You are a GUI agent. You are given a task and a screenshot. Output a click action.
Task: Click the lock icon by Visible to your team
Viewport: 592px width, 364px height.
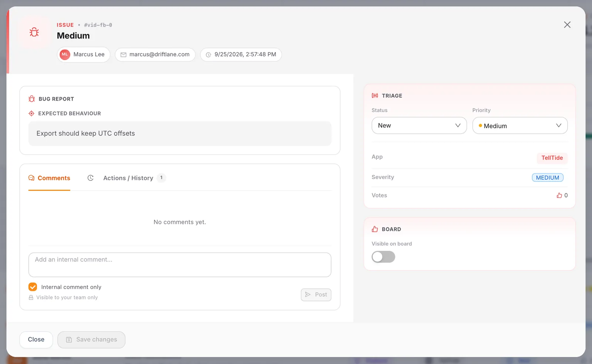pyautogui.click(x=31, y=297)
